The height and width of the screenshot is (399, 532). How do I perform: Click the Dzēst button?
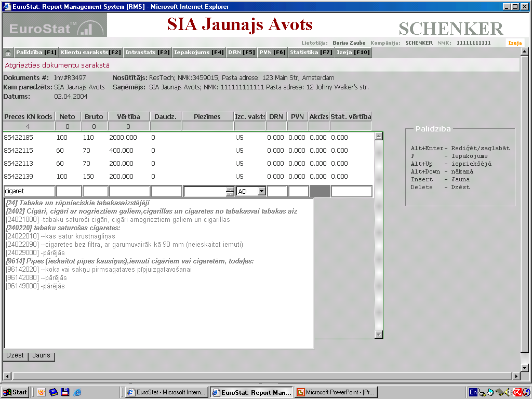click(15, 355)
